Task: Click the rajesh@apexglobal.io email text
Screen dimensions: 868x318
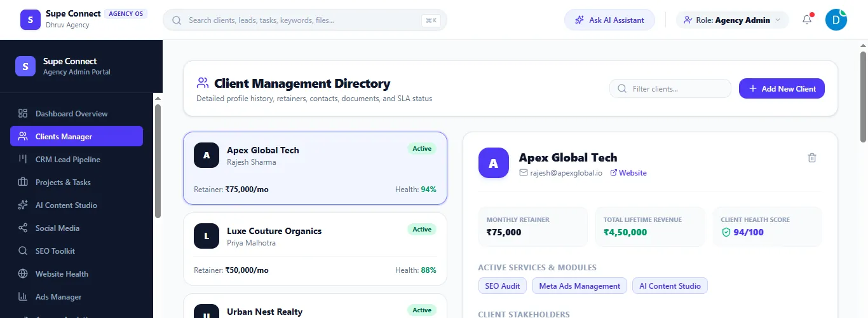Action: coord(566,173)
